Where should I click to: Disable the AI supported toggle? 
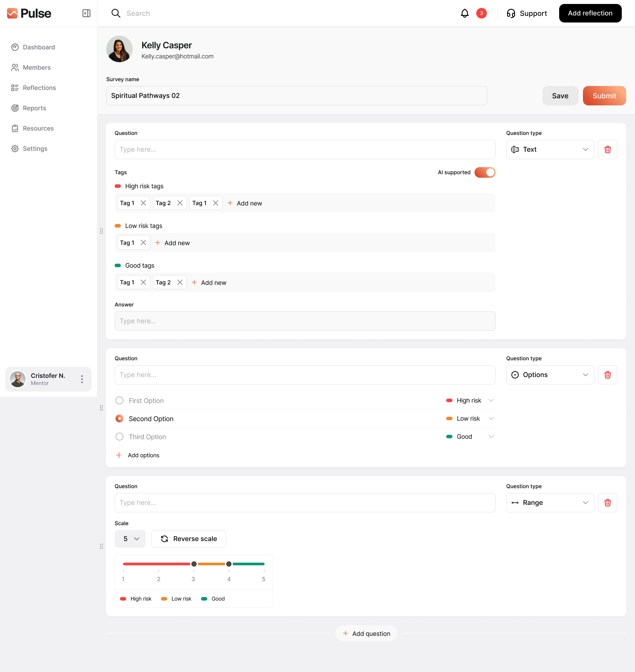click(485, 172)
